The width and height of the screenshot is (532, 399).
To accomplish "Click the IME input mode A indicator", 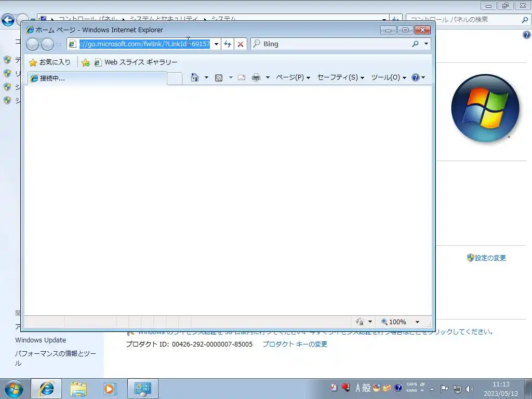I will 357,388.
